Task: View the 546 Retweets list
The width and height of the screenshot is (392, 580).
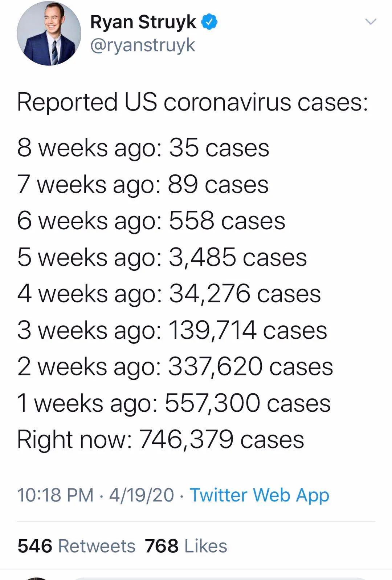Action: (76, 546)
